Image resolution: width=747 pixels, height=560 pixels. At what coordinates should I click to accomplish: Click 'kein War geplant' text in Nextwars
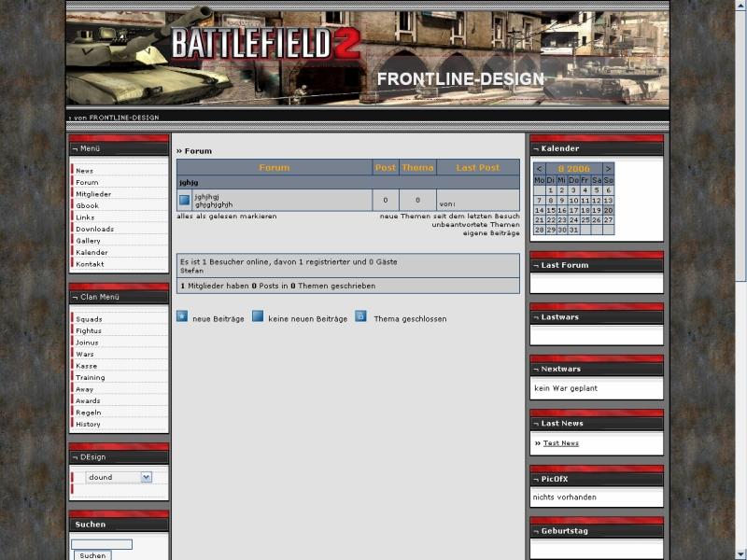pos(566,388)
